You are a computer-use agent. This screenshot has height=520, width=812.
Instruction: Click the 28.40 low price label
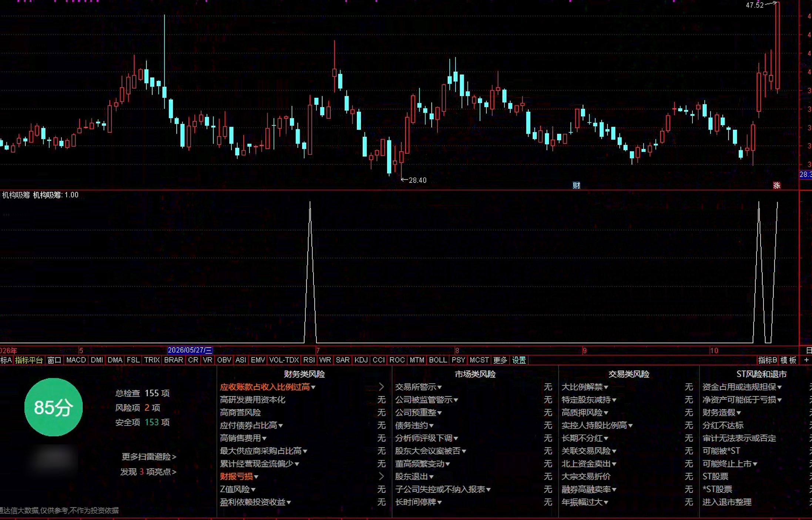[418, 180]
